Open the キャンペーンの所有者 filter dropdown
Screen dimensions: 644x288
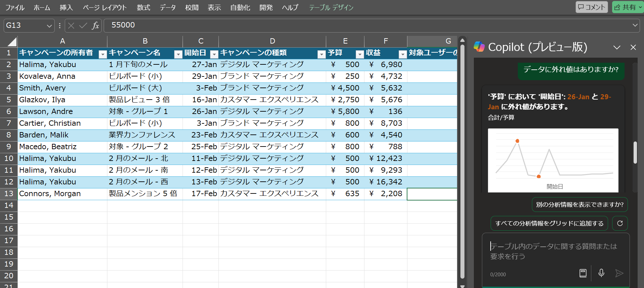(x=103, y=54)
